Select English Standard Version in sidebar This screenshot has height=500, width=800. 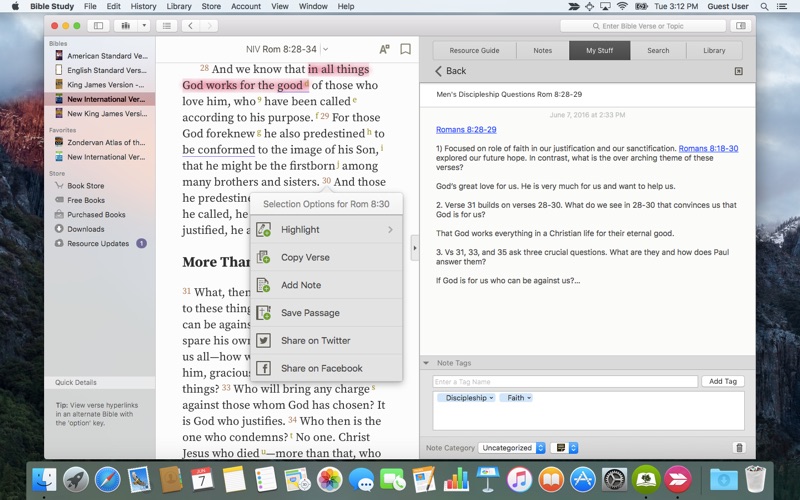pyautogui.click(x=100, y=70)
